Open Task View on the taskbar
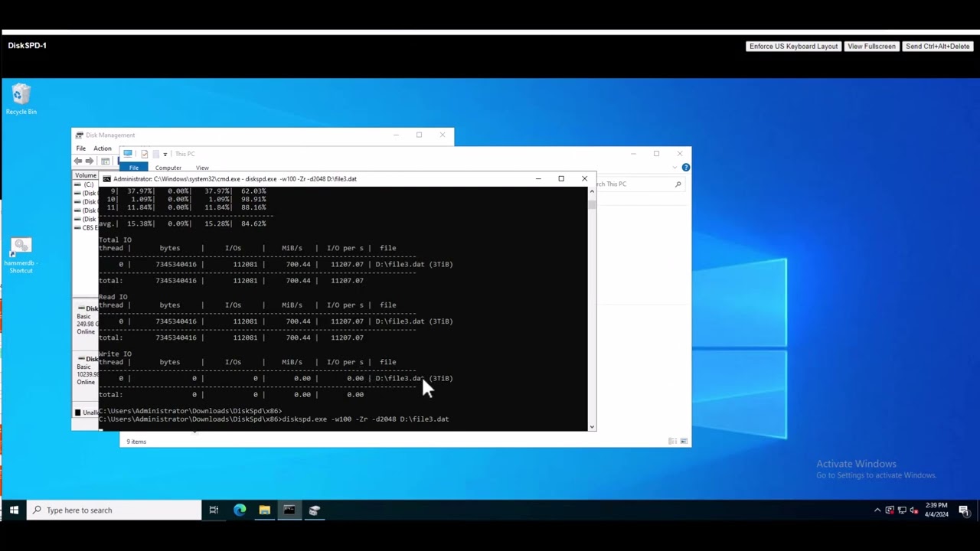 pos(214,510)
